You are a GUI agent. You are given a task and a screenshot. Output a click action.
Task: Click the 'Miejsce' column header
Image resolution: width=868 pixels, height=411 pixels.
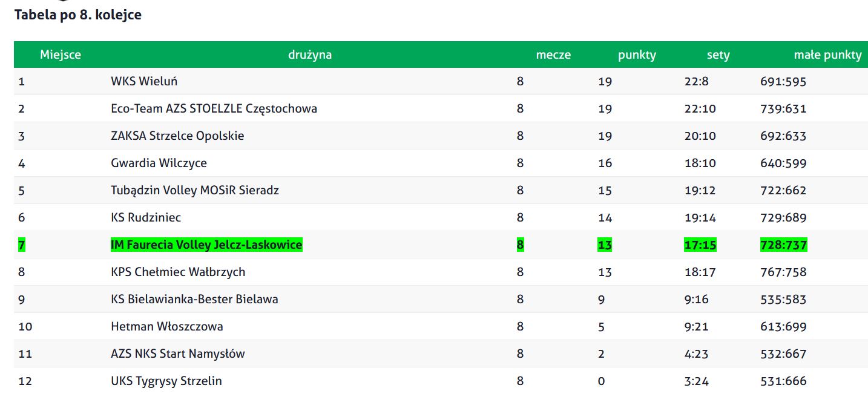[x=61, y=55]
